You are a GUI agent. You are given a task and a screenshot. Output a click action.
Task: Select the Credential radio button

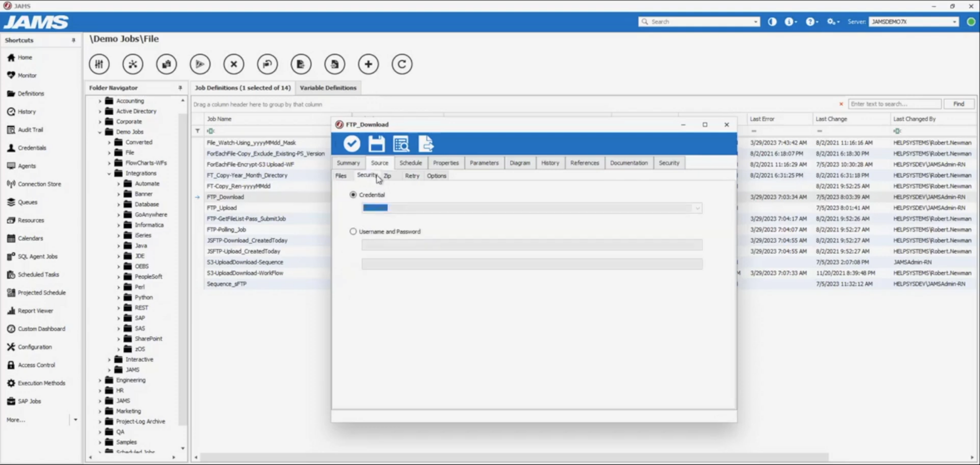pyautogui.click(x=353, y=195)
